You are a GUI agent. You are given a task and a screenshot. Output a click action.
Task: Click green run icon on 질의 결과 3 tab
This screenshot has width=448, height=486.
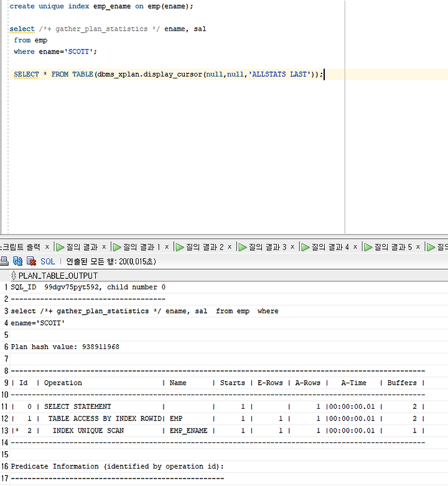[x=243, y=247]
